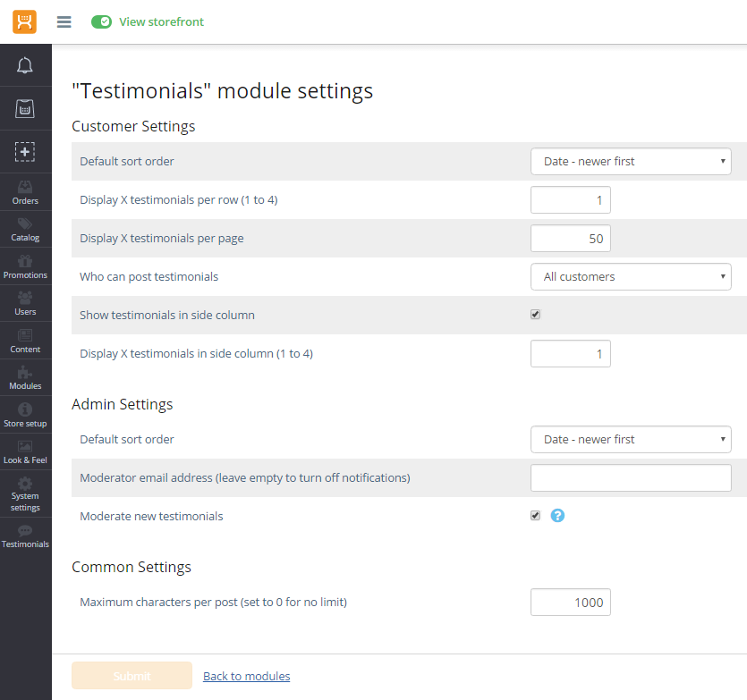Viewport: 747px width, 700px height.
Task: Click the marketplace store icon in sidebar
Action: 25,108
